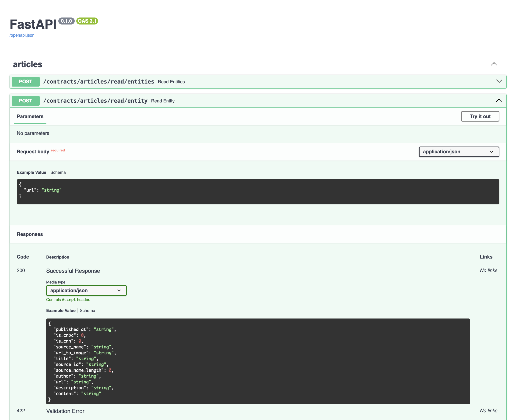
Task: Click the Links column header
Action: tap(486, 257)
